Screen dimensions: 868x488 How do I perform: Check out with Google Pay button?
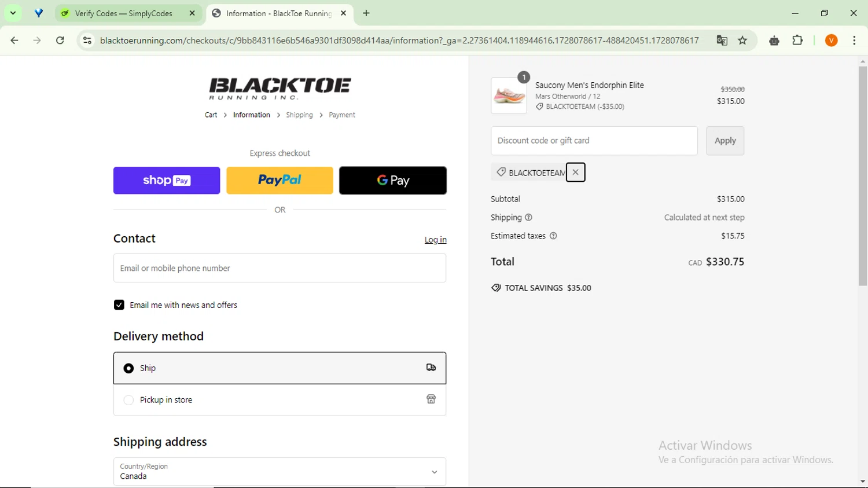(393, 180)
